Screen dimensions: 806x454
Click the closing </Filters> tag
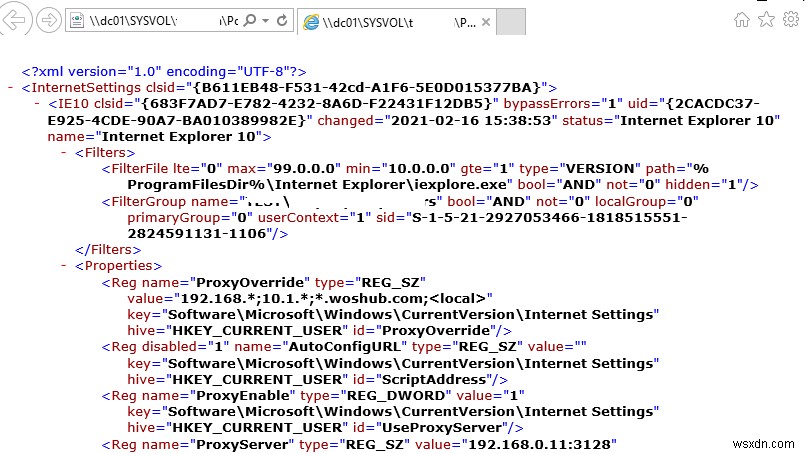[108, 249]
